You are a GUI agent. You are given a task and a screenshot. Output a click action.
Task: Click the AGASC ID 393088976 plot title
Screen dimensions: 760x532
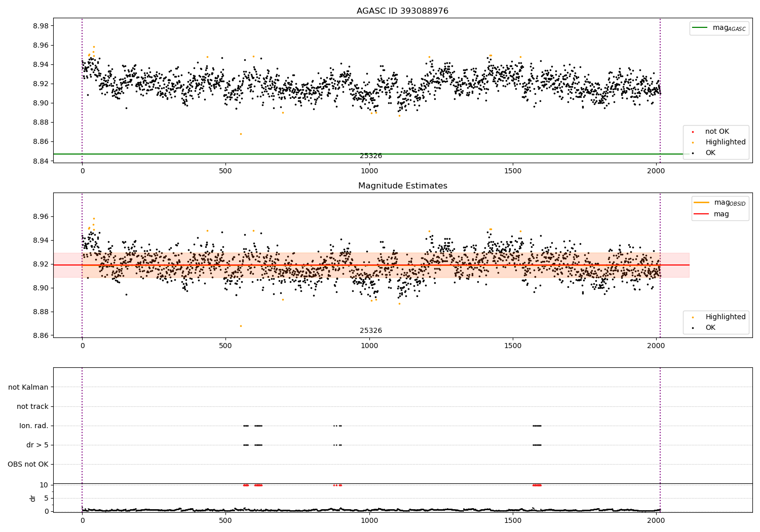coord(402,11)
